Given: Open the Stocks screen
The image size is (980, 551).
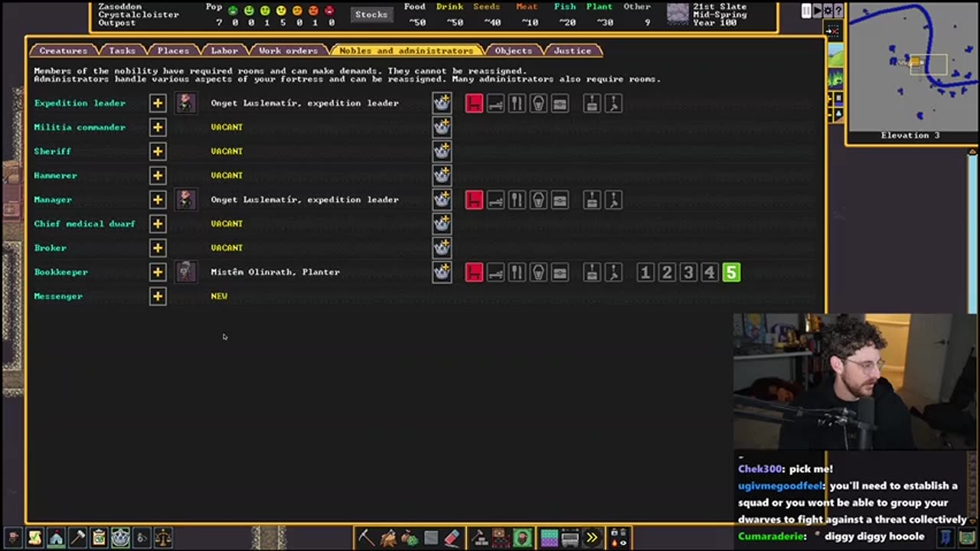Looking at the screenshot, I should pos(371,15).
